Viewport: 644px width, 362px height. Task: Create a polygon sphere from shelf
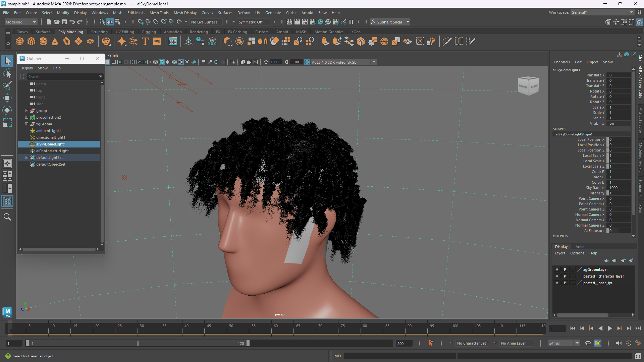(20, 41)
